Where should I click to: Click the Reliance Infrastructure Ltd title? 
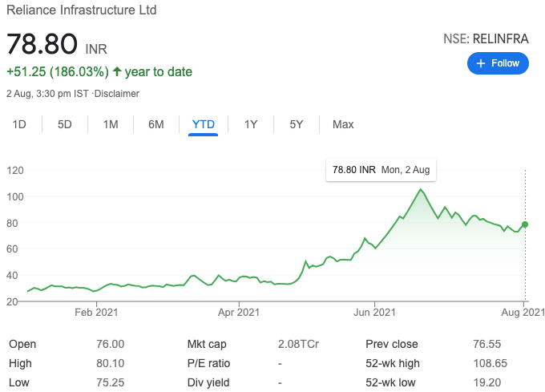point(82,10)
